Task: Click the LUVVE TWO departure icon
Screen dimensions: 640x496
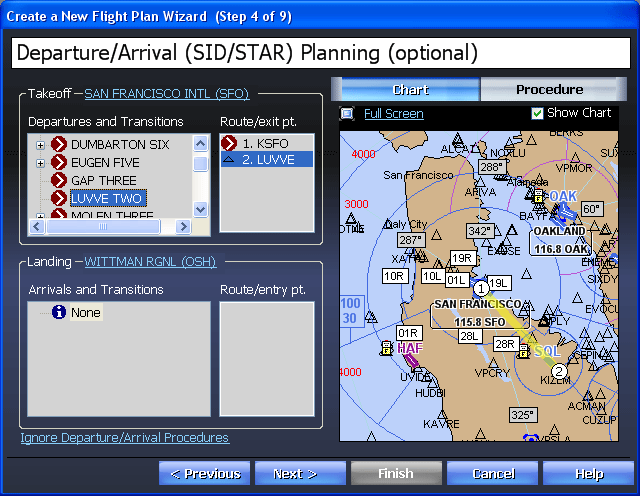Action: (x=59, y=198)
